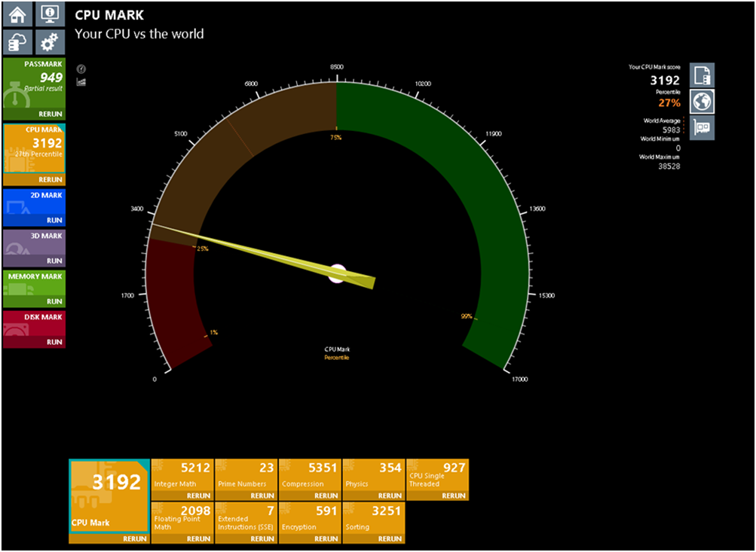Switch to the gauge view icon
756x552 pixels.
[81, 69]
